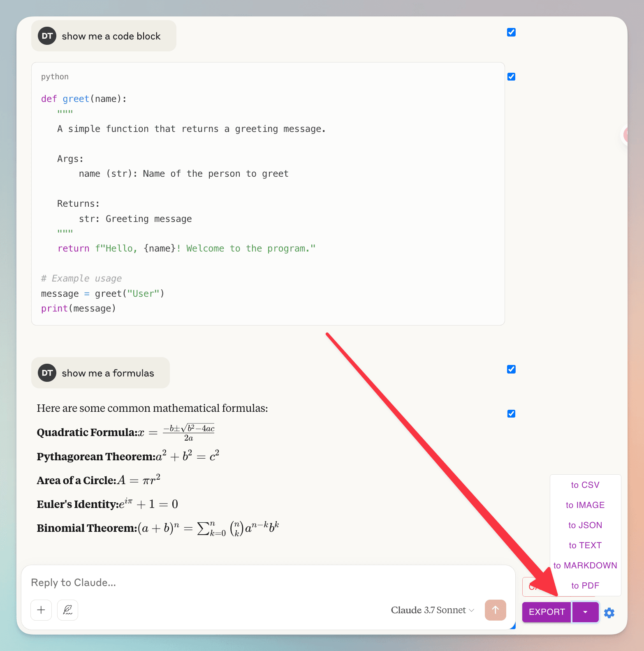644x651 pixels.
Task: Select 'to IMAGE' from export menu
Action: point(585,505)
